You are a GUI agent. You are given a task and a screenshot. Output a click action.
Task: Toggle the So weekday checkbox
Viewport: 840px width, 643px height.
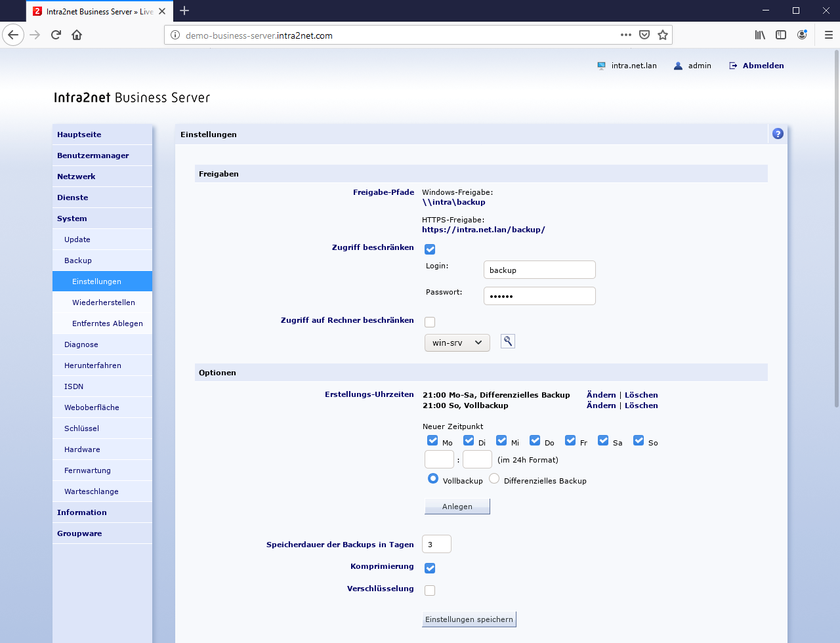coord(639,440)
